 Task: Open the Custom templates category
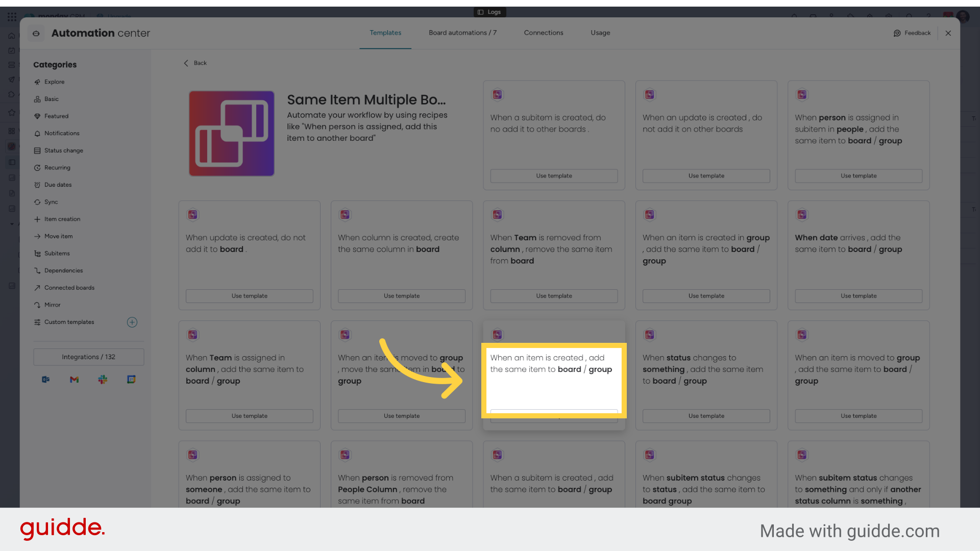69,322
